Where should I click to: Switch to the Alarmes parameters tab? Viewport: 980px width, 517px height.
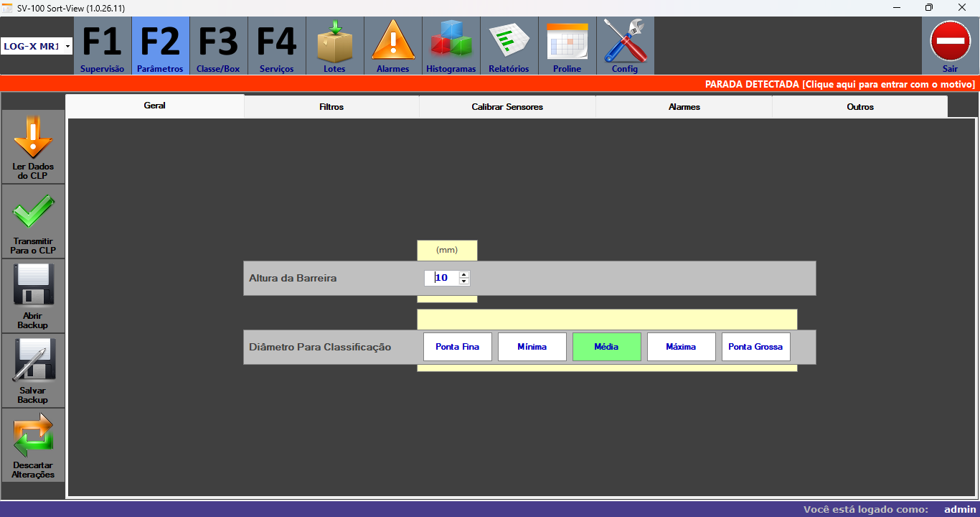[684, 106]
